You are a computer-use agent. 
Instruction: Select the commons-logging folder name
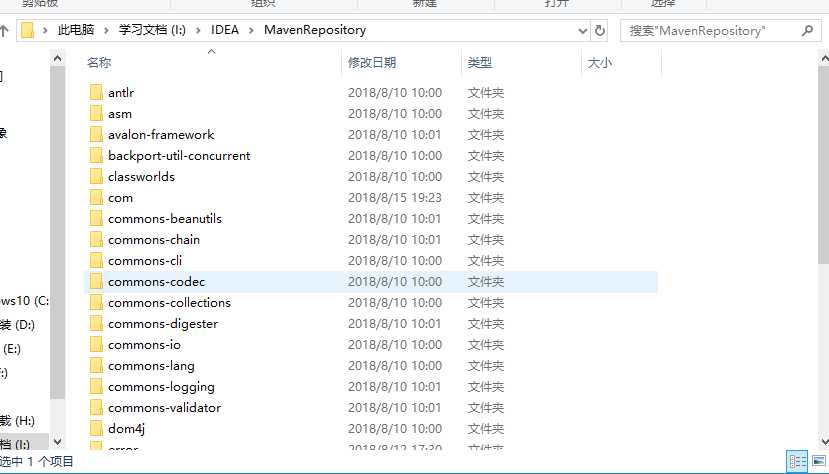coord(161,387)
